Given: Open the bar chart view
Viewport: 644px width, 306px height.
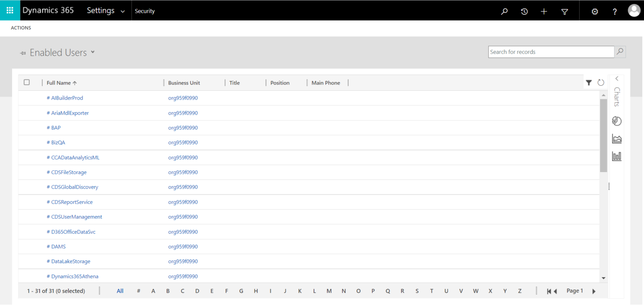Looking at the screenshot, I should (616, 156).
